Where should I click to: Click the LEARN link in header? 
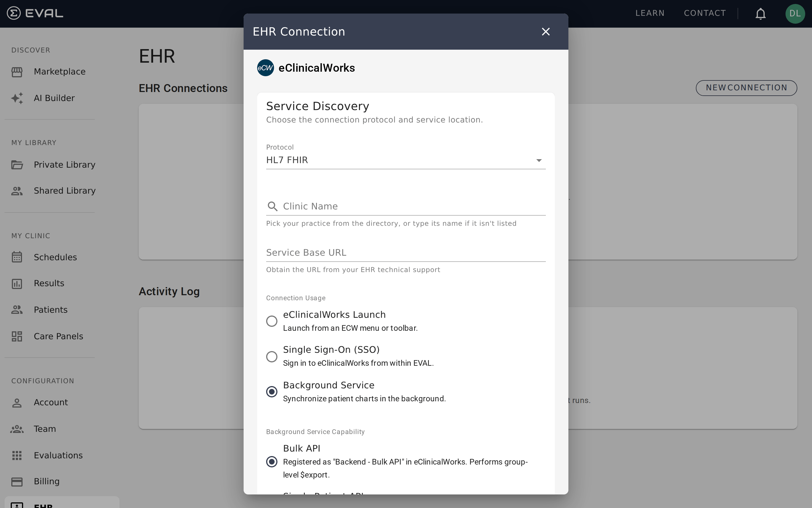coord(650,14)
